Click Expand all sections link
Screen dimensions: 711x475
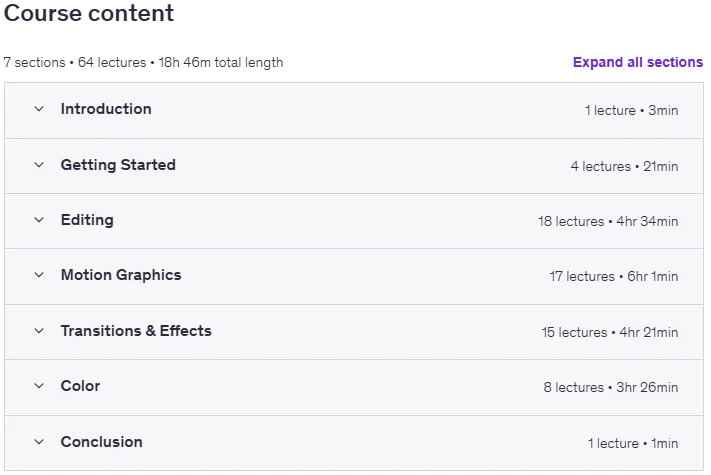tap(638, 62)
